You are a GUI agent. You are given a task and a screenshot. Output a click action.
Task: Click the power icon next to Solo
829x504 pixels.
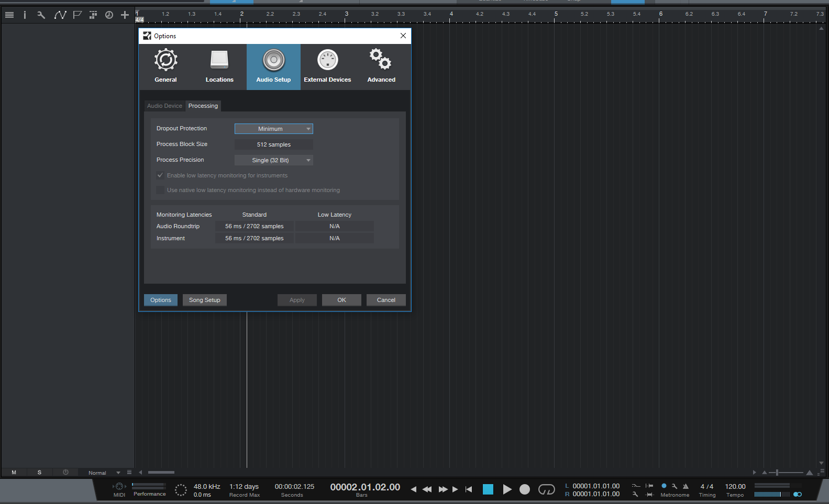point(65,472)
